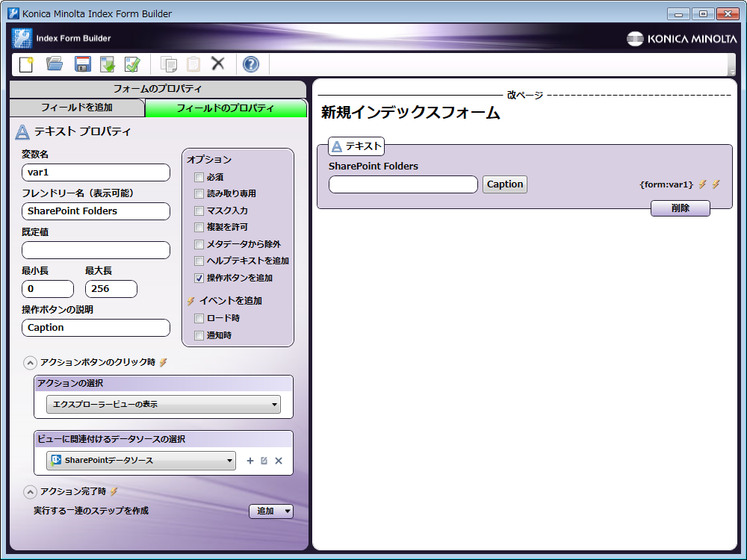
Task: Edit the SharePoint data source via pencil icon
Action: click(264, 461)
